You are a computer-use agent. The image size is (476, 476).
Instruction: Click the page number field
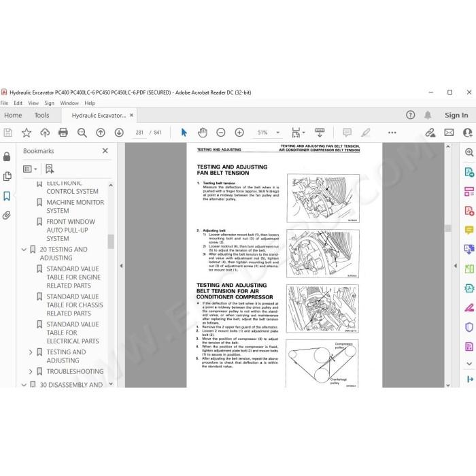coord(139,133)
